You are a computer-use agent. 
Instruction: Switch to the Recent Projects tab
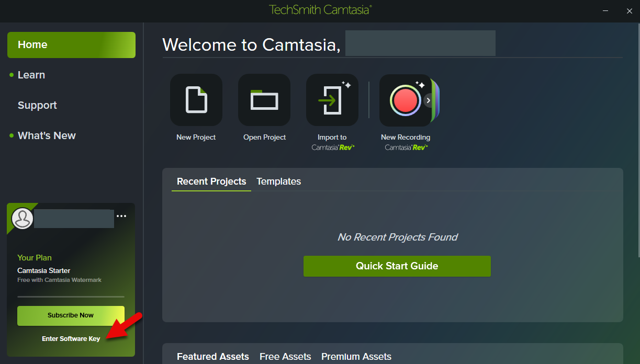[211, 181]
